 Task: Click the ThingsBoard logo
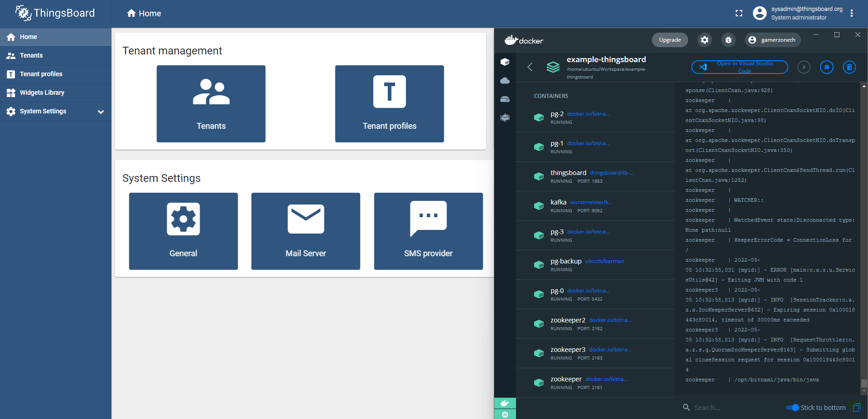click(x=55, y=13)
